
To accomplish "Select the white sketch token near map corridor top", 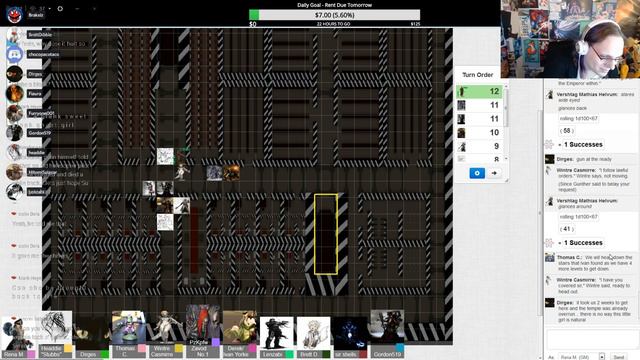I will coord(165,156).
